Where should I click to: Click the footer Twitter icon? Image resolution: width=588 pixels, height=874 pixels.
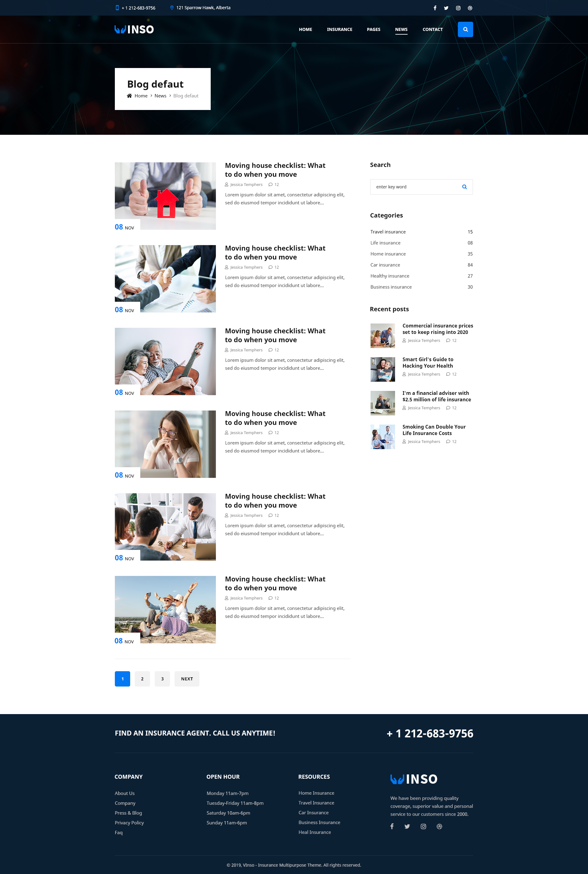pos(407,826)
